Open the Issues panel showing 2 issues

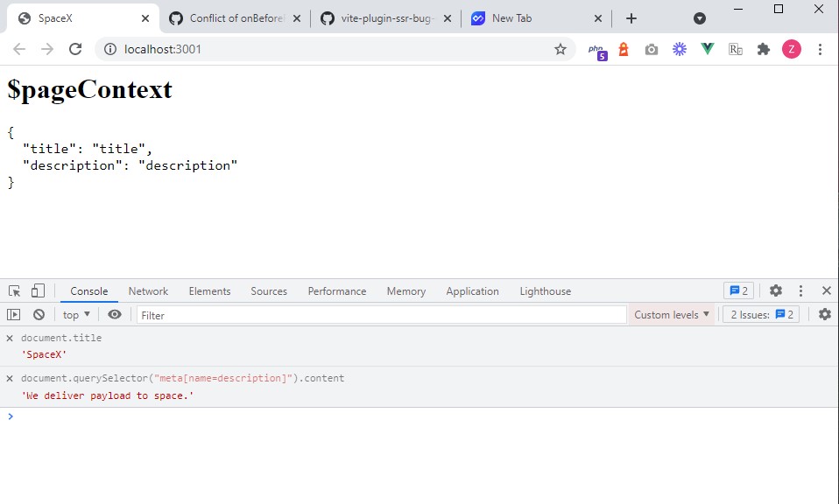coord(758,314)
